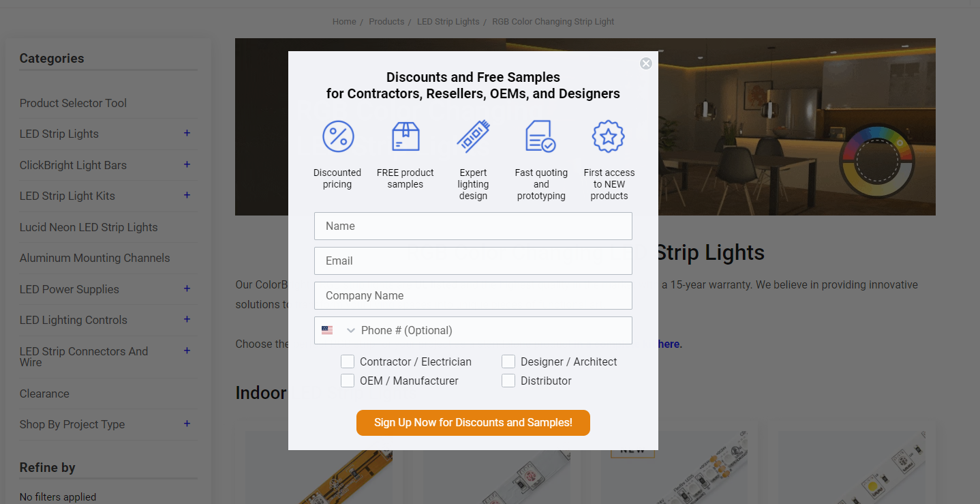Select the Distributor checkbox
980x504 pixels.
[x=508, y=381]
